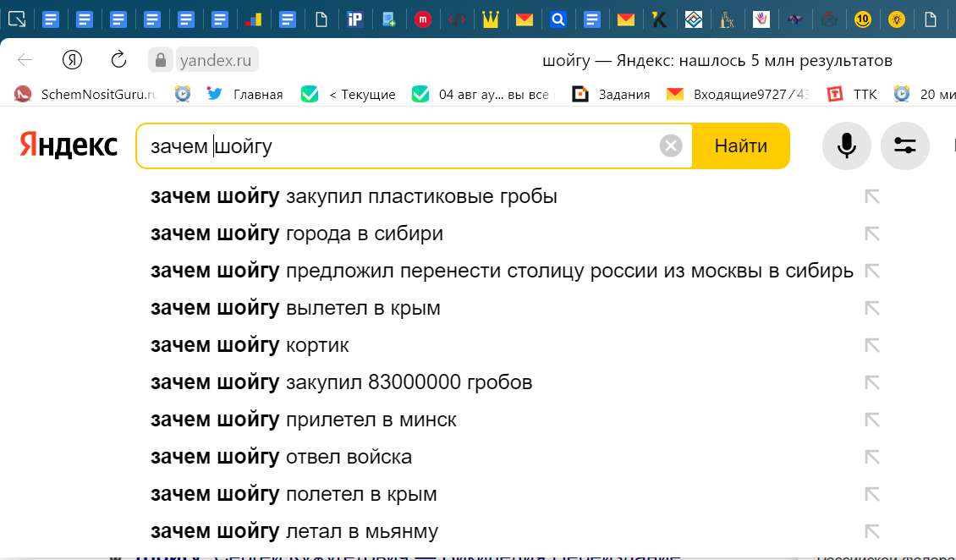Select suggestion 'предложил перенести столицу россии'
The height and width of the screenshot is (560, 956).
coord(502,272)
